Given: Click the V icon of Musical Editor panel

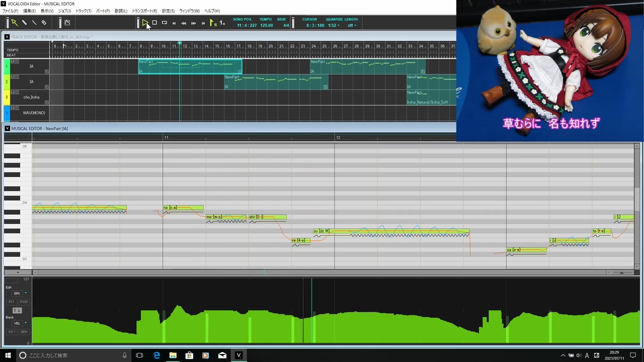Looking at the screenshot, I should point(7,129).
